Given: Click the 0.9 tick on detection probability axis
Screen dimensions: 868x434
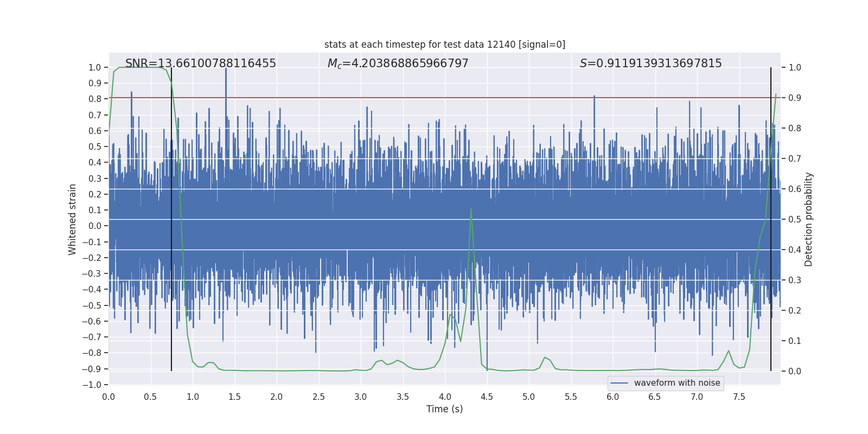Looking at the screenshot, I should point(795,98).
